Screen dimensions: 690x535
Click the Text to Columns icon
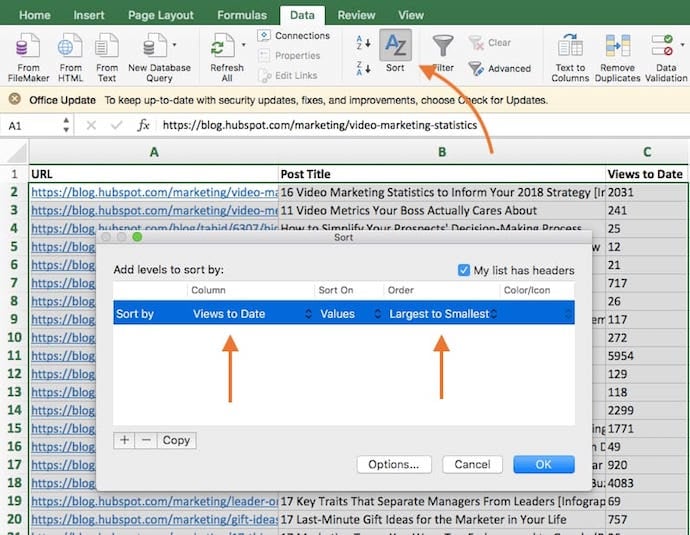(570, 48)
